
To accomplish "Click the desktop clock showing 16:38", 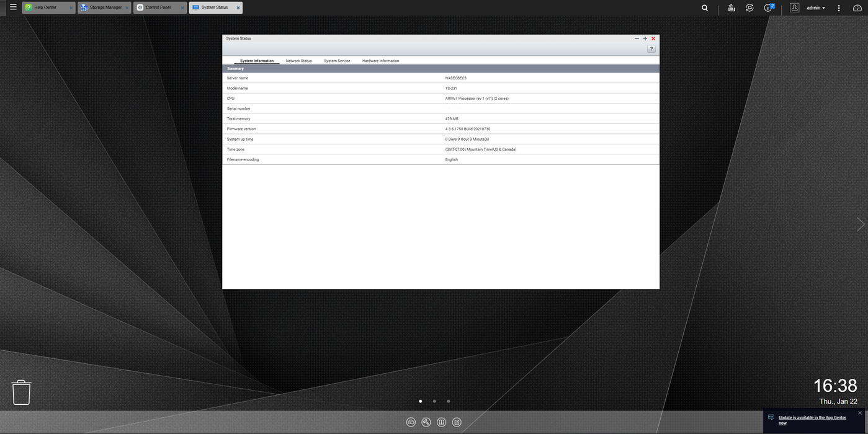I will tap(835, 386).
